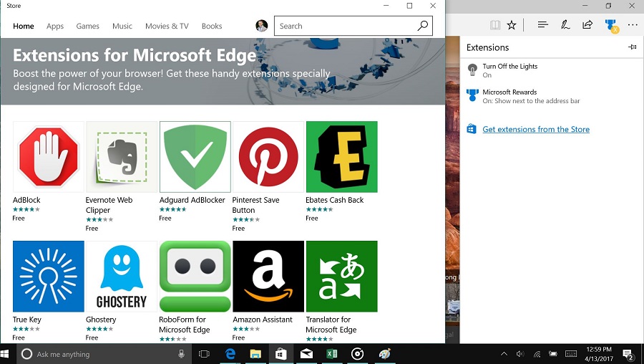Click Edge favorites star icon
The width and height of the screenshot is (644, 364).
[512, 25]
